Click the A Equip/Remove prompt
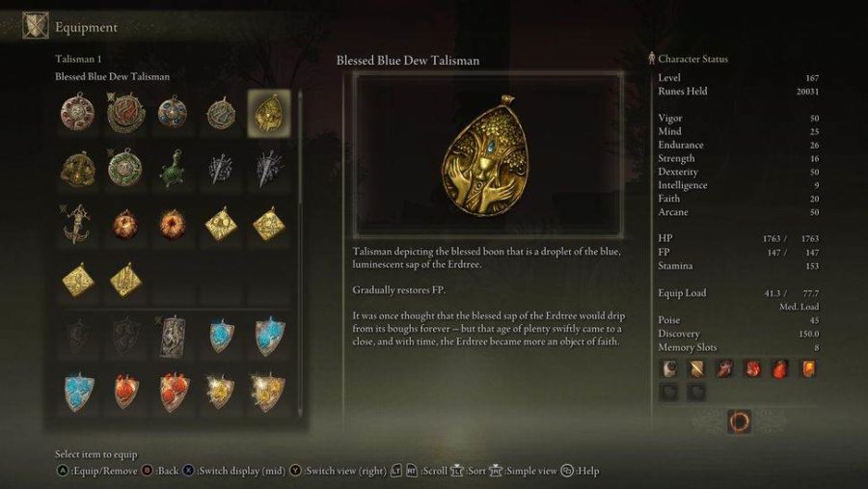This screenshot has width=868, height=489. coord(96,471)
